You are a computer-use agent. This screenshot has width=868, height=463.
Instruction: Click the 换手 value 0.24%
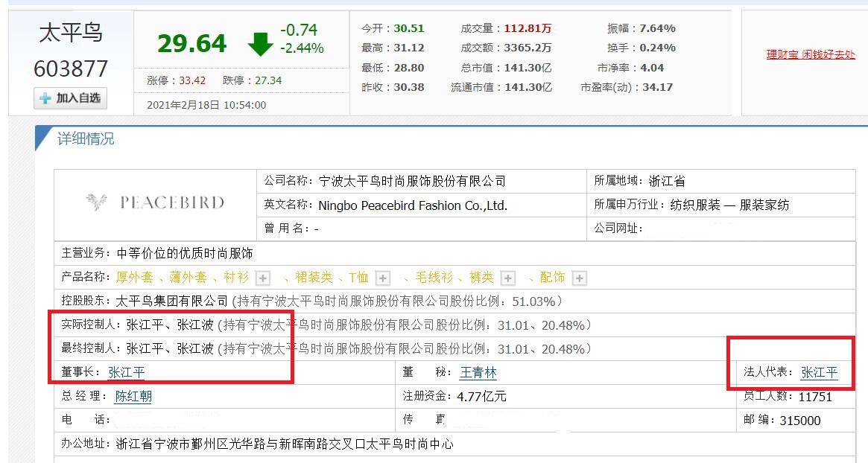click(658, 48)
